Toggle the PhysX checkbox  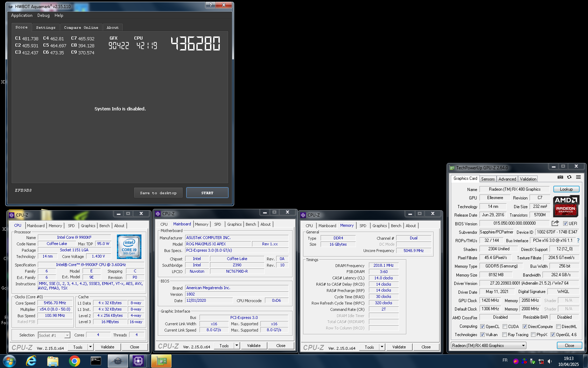(x=533, y=334)
